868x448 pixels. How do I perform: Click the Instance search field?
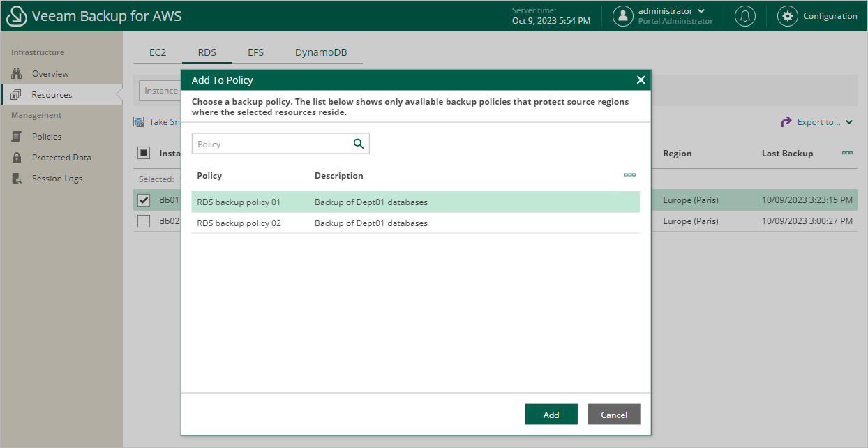coord(160,91)
